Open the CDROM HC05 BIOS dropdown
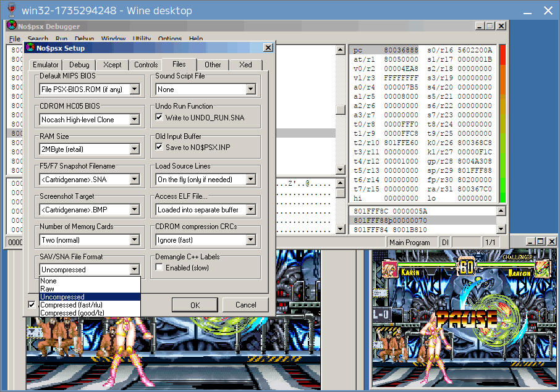The image size is (560, 392). (134, 119)
